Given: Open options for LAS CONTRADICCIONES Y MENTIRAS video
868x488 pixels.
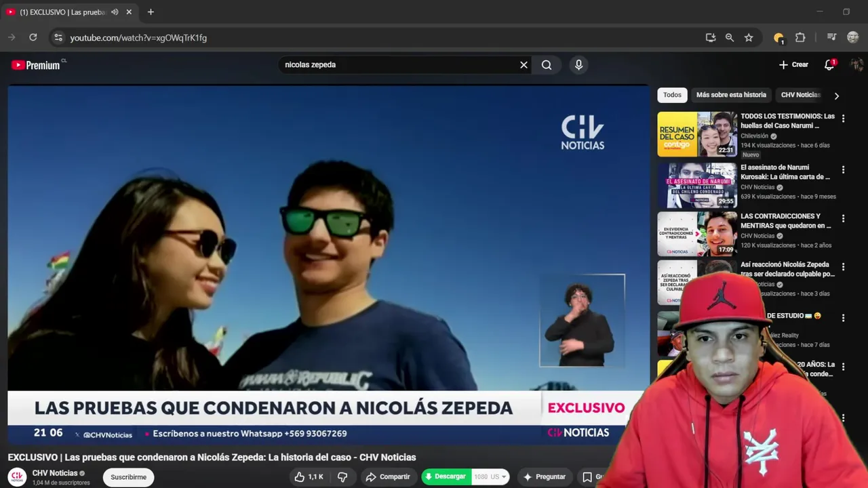Looking at the screenshot, I should click(x=843, y=218).
